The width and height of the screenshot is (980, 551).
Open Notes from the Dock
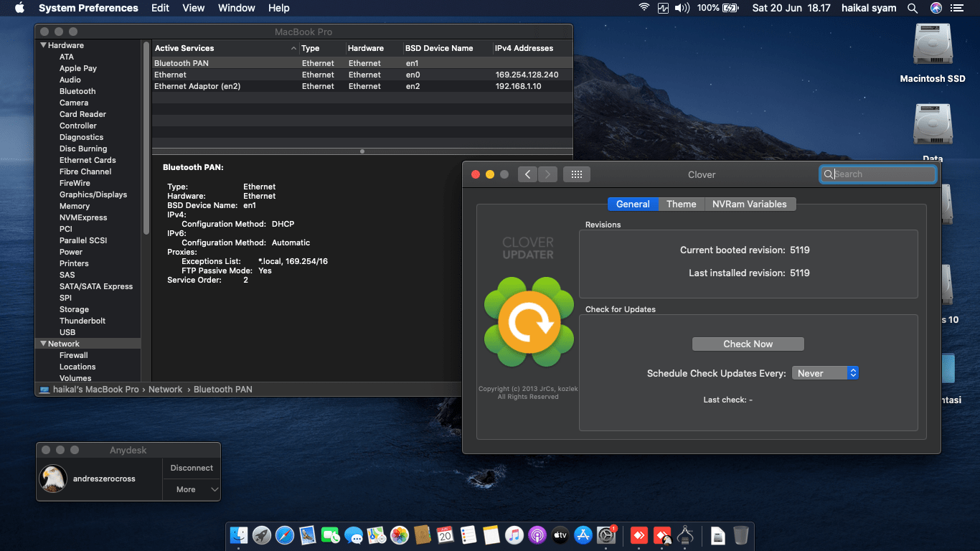click(x=491, y=535)
